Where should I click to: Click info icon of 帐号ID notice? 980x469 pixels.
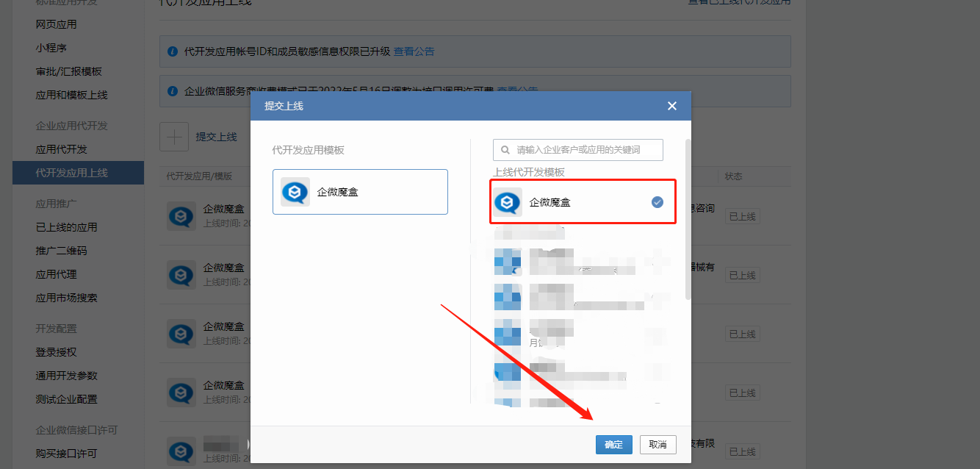tap(173, 51)
